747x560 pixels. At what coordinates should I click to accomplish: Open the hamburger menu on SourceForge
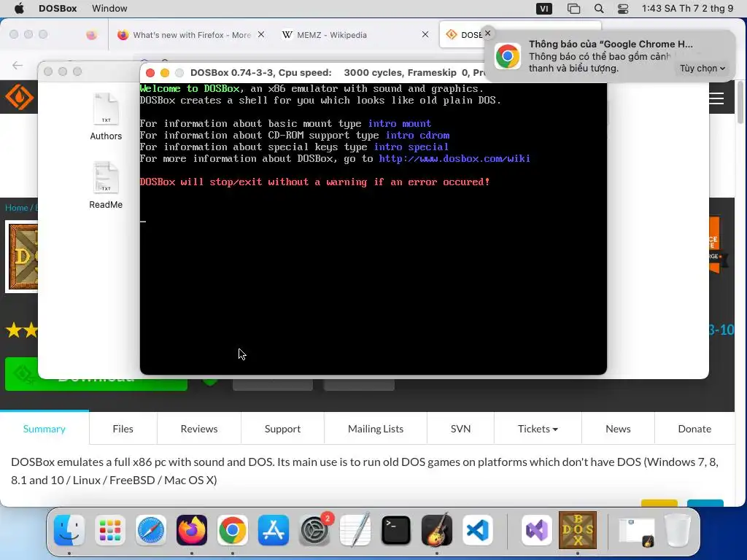tap(716, 98)
